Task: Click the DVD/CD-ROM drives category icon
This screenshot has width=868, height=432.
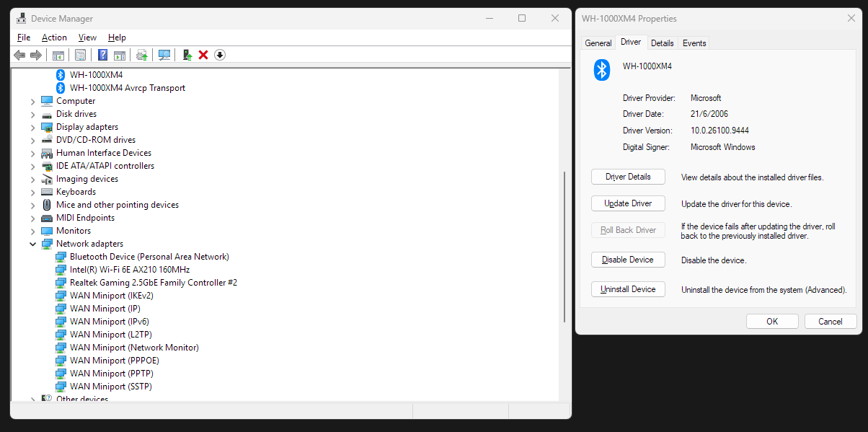Action: click(47, 140)
